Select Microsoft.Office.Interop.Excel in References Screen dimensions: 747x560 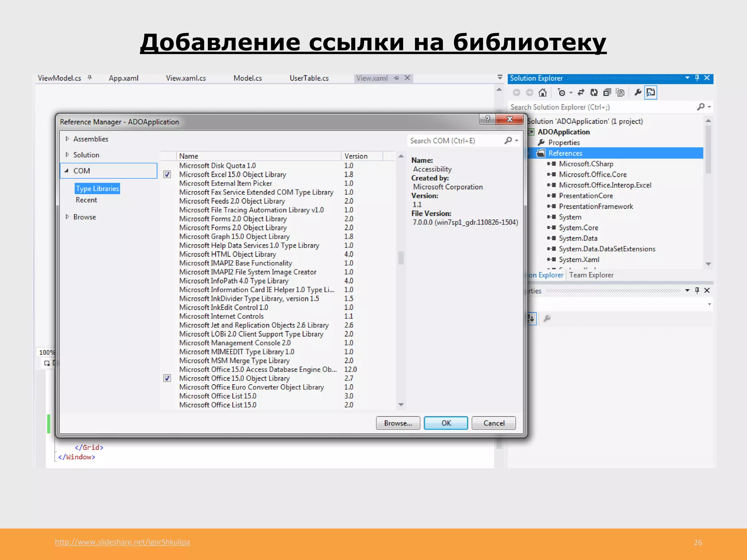(x=605, y=185)
